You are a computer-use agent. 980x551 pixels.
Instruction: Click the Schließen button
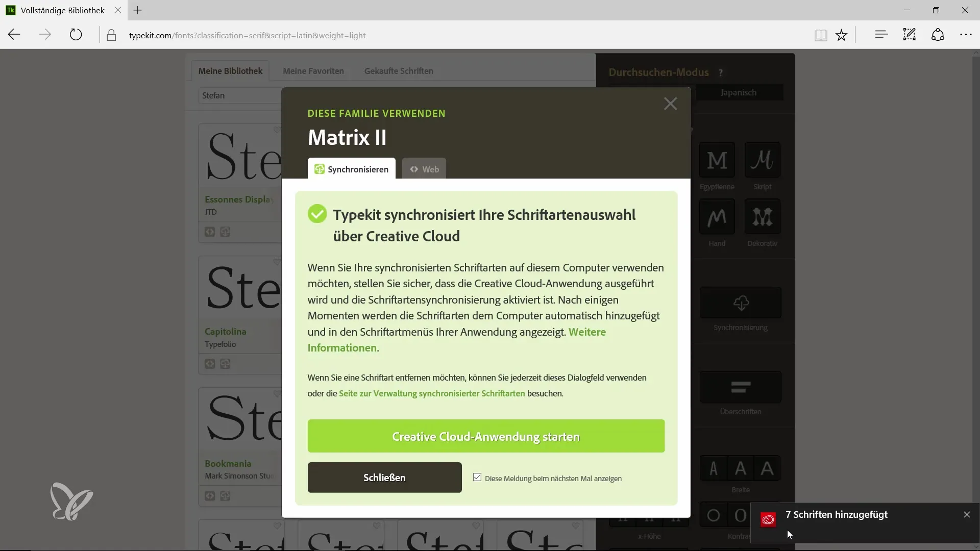pos(384,478)
